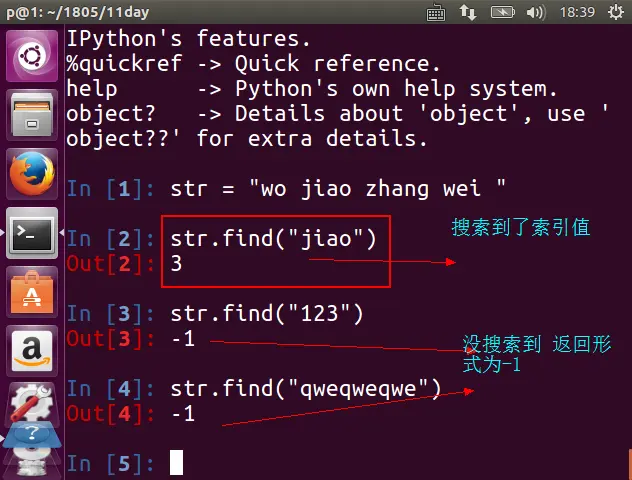Select the Terminal icon in launcher
The width and height of the screenshot is (632, 480).
(32, 233)
